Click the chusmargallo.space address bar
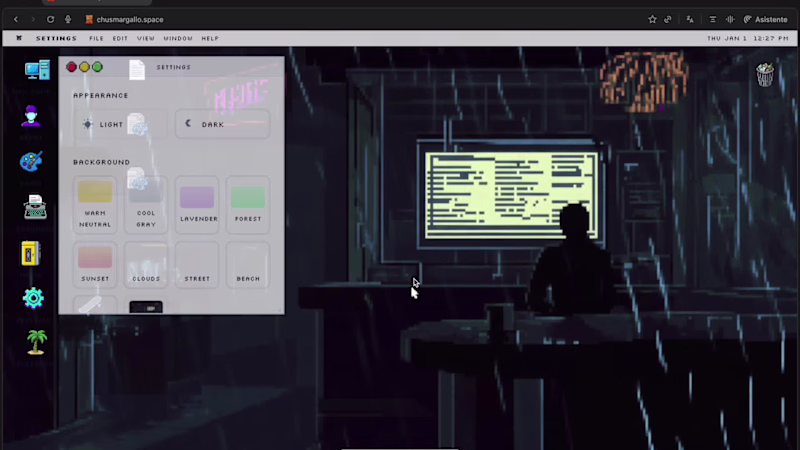This screenshot has height=450, width=800. [x=130, y=19]
